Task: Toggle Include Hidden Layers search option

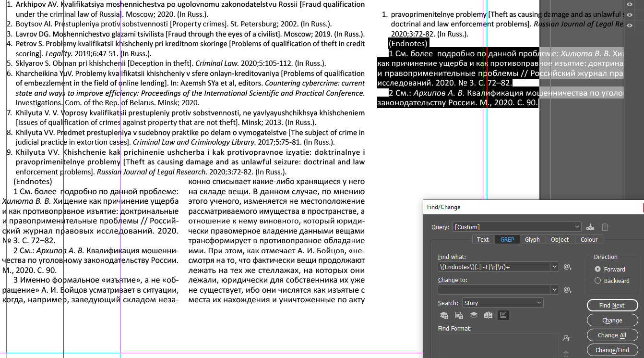Action: pos(474,315)
